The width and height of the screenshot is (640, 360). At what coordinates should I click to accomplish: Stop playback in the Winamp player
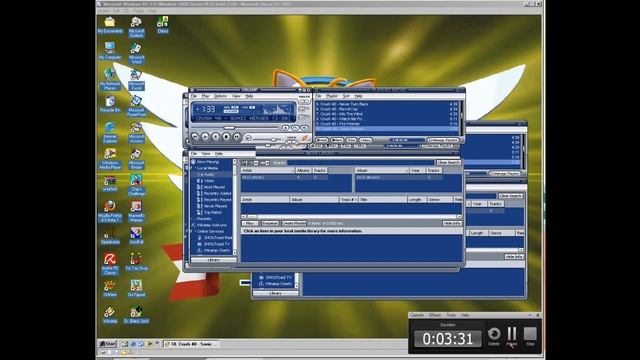(226, 136)
